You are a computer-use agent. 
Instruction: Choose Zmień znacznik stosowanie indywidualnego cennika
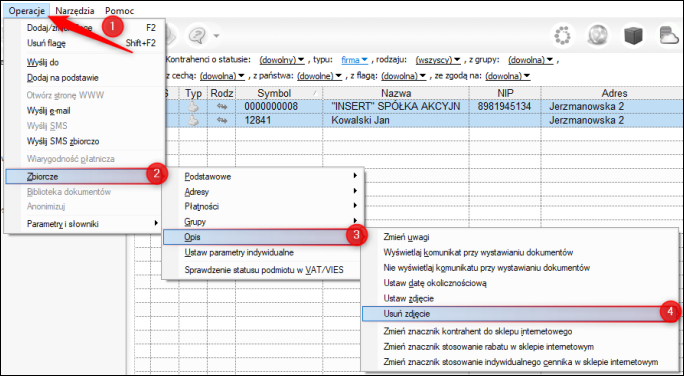pyautogui.click(x=520, y=362)
